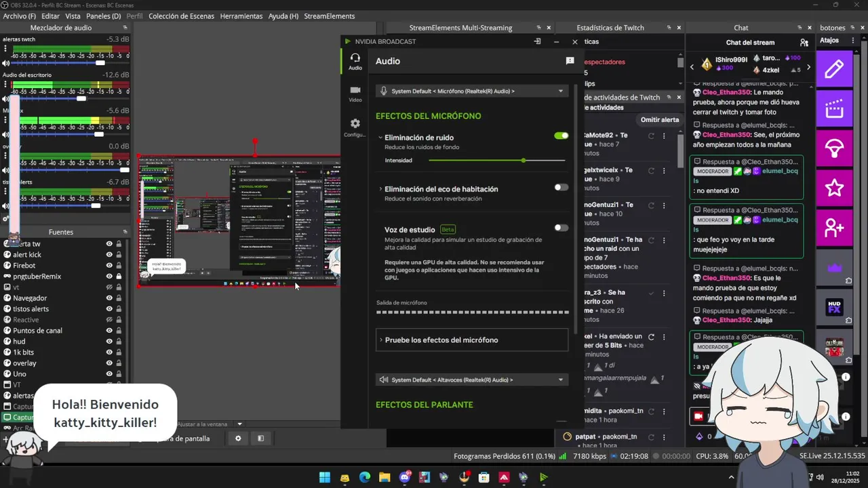Click the star shortcut button in Atajos
This screenshot has height=488, width=868.
(x=834, y=188)
